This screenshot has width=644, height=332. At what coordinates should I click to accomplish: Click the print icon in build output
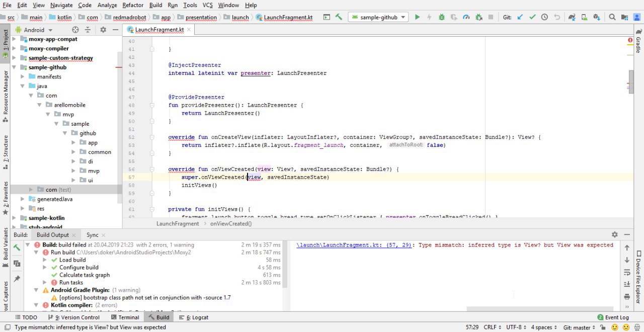[x=627, y=296]
